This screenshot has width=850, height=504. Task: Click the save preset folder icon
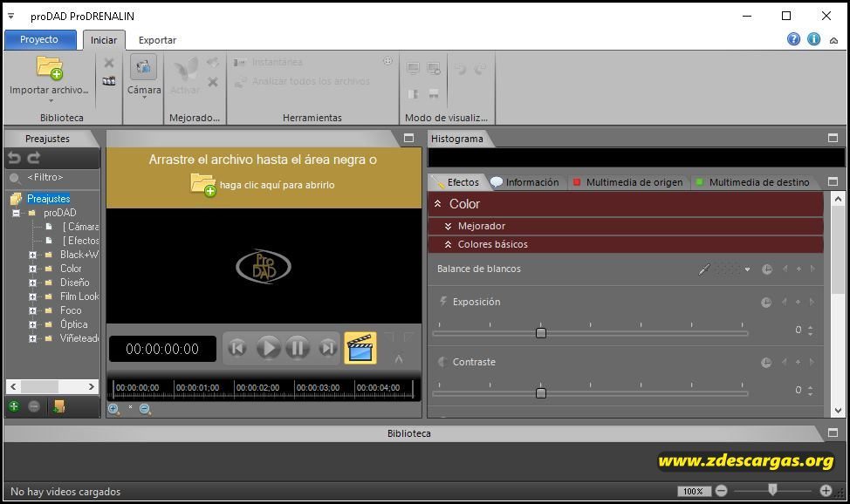[x=58, y=406]
